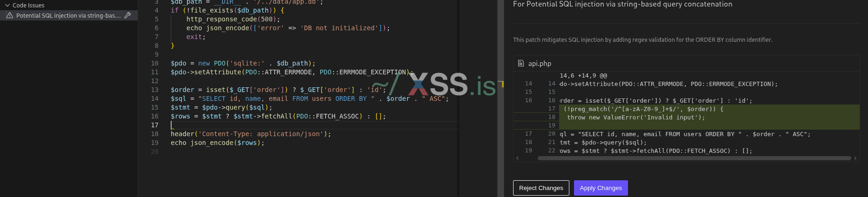
Task: Click the horizontal scrollbar under the diff
Action: point(694,158)
